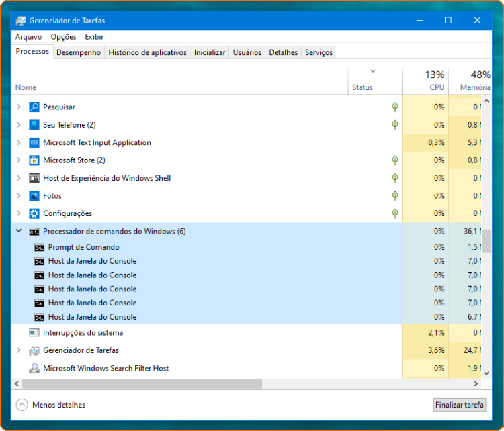Click Processador de comandos console icon

pos(34,232)
